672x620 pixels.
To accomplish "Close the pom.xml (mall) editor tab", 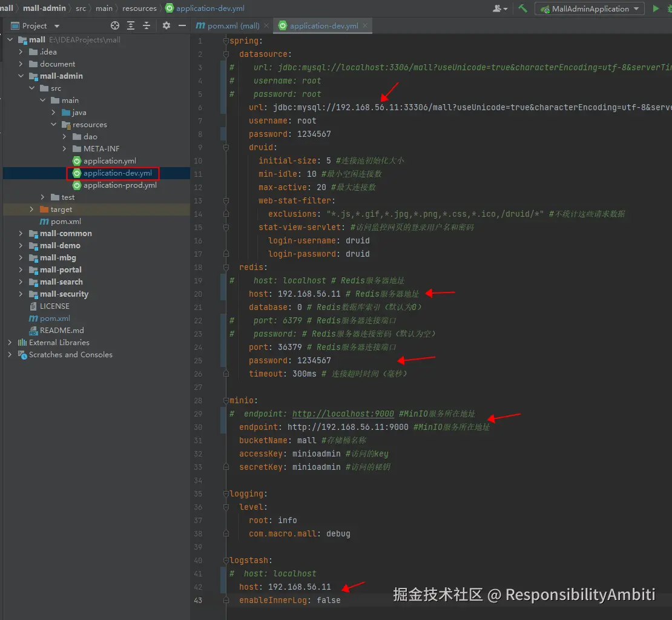I will (x=266, y=26).
